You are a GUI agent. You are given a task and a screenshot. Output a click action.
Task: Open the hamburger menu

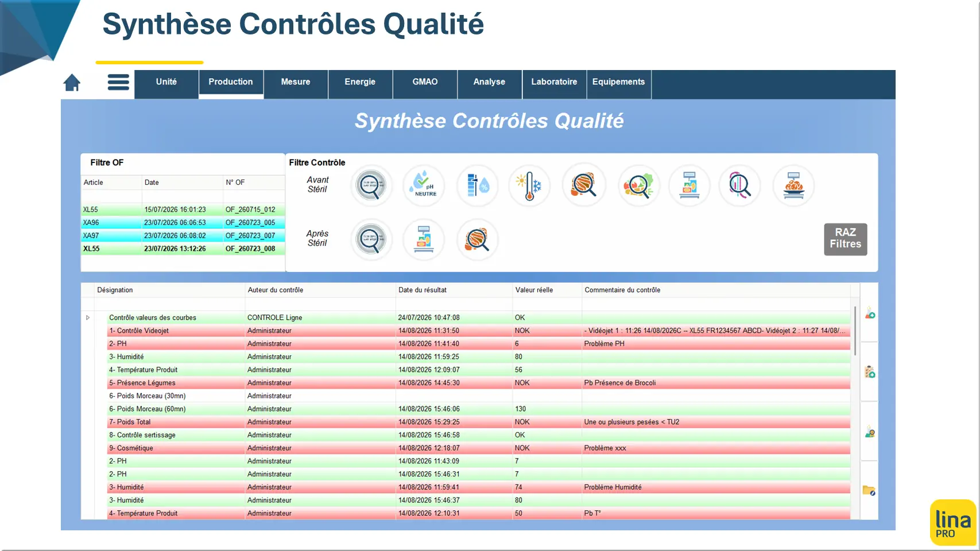pos(118,83)
